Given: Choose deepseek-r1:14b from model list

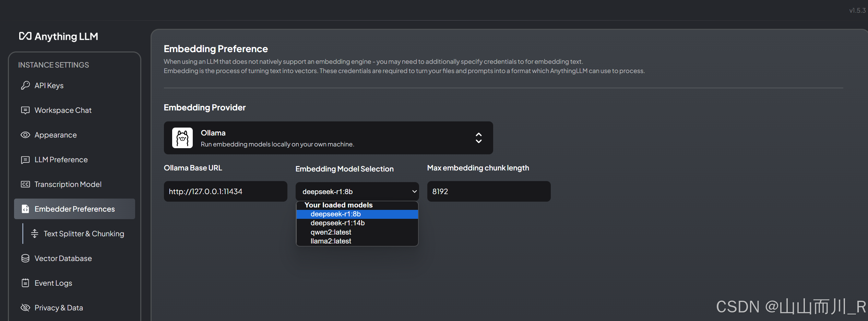Looking at the screenshot, I should (x=357, y=223).
